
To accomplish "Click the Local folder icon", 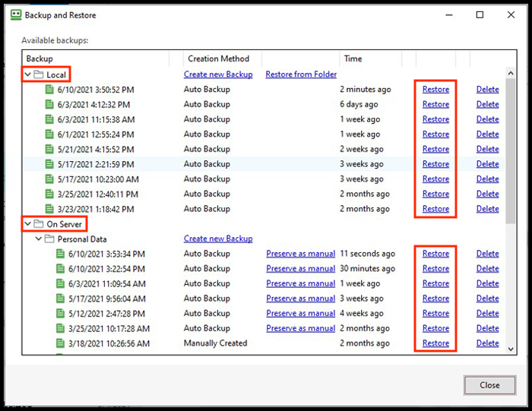I will (x=39, y=74).
